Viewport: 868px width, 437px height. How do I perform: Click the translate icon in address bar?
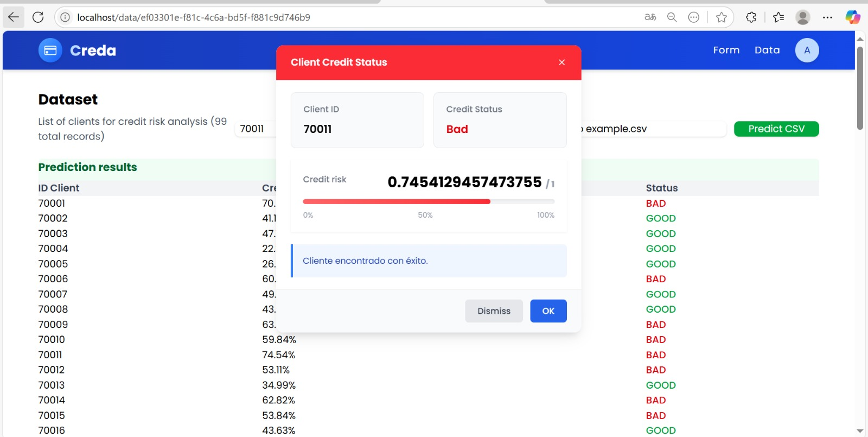(650, 17)
